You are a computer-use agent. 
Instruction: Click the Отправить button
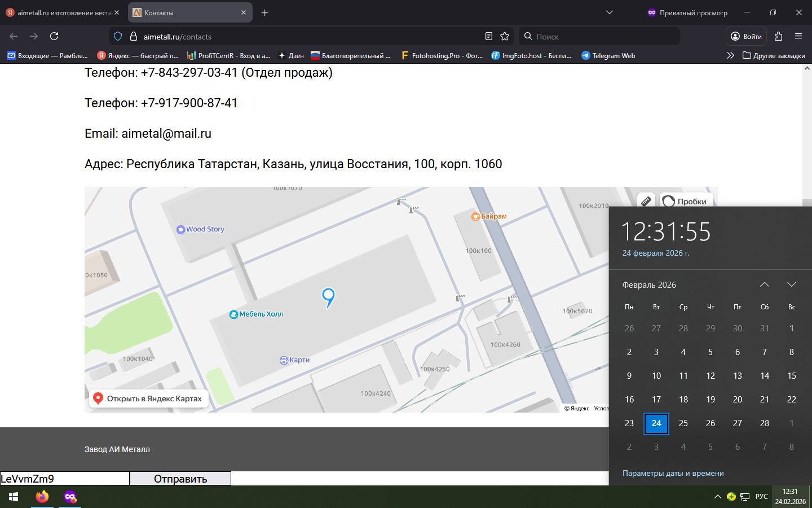coord(180,479)
